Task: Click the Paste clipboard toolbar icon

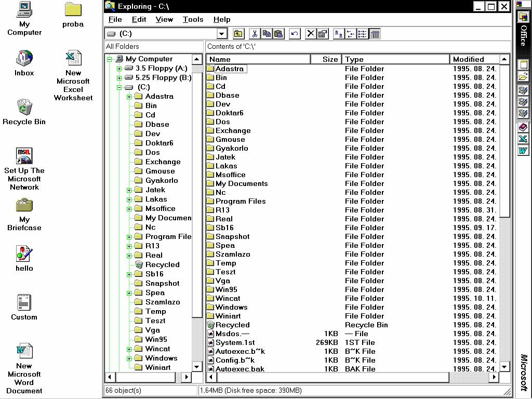Action: coord(278,34)
